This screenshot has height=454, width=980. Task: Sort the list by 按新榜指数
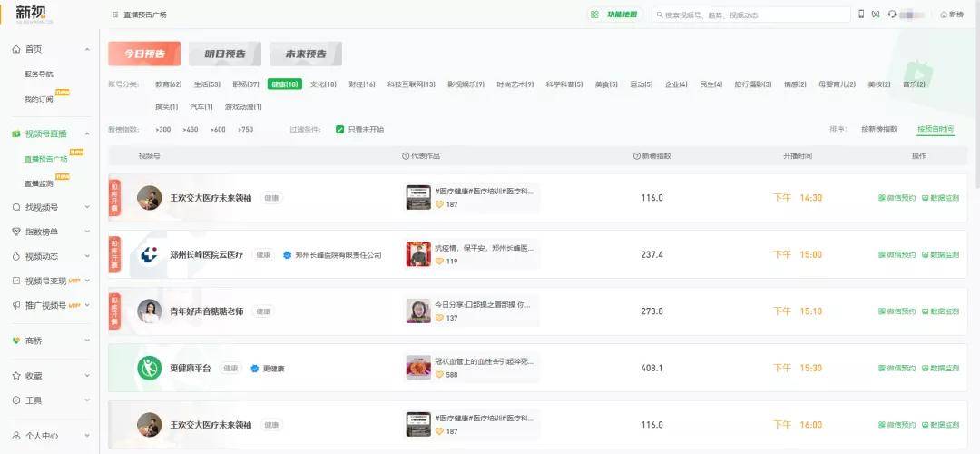coord(878,129)
